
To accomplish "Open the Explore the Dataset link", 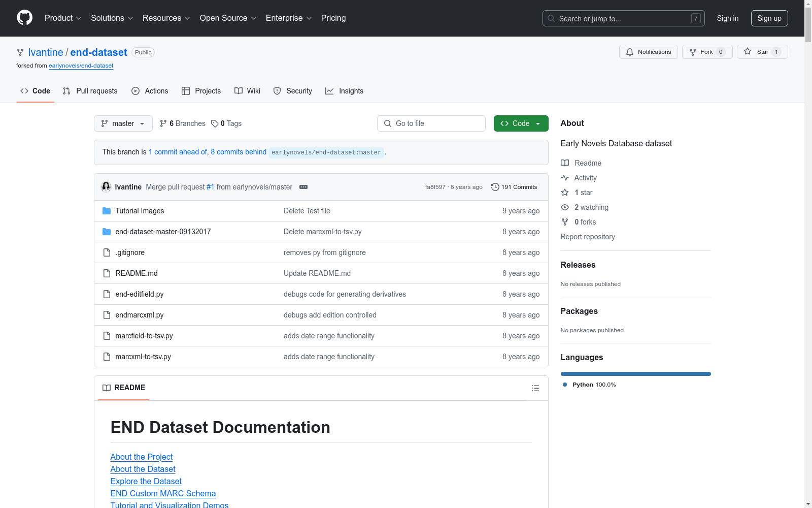I will (x=146, y=481).
